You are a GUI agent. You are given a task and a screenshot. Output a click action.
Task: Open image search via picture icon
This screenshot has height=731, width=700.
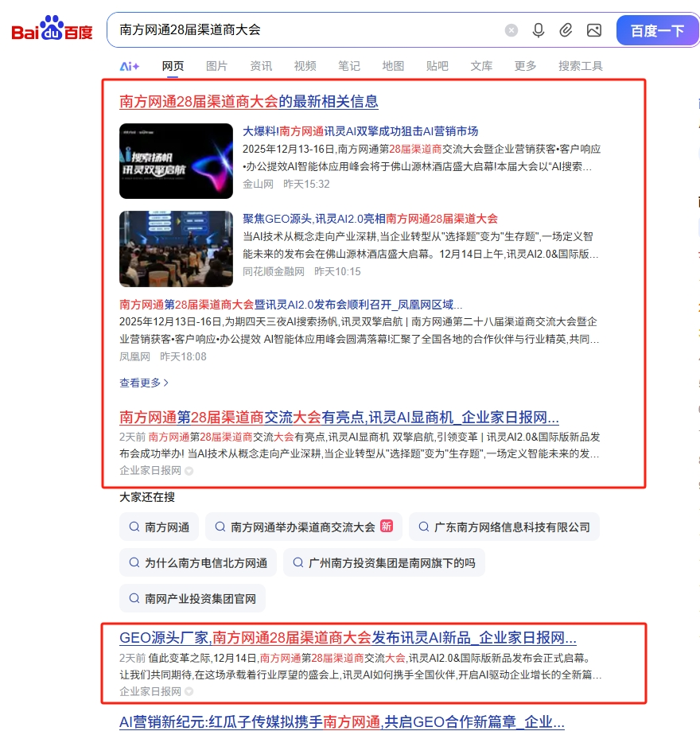[593, 30]
